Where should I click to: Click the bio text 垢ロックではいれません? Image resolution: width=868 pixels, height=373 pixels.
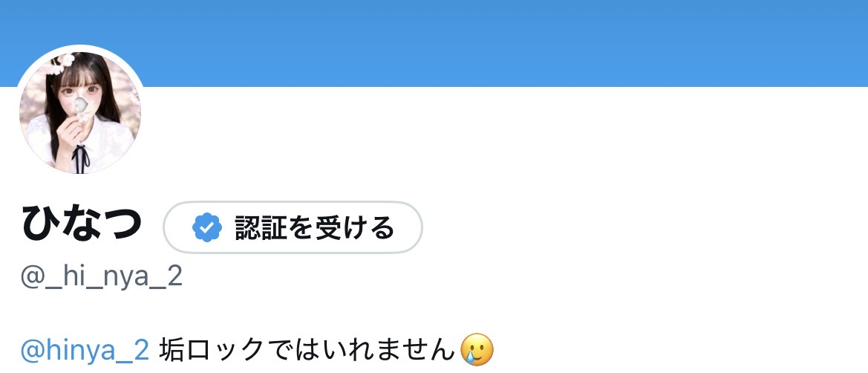coord(307,350)
